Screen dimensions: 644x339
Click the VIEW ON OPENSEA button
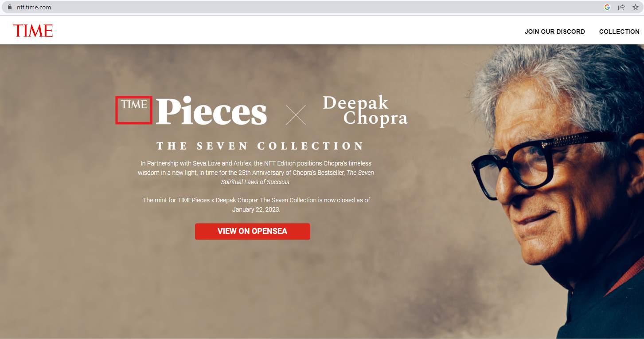pos(253,231)
